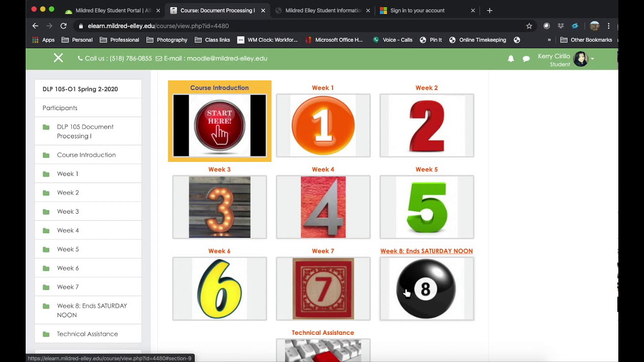The height and width of the screenshot is (362, 644).
Task: Bookmark this page with the star icon
Action: pyautogui.click(x=529, y=26)
